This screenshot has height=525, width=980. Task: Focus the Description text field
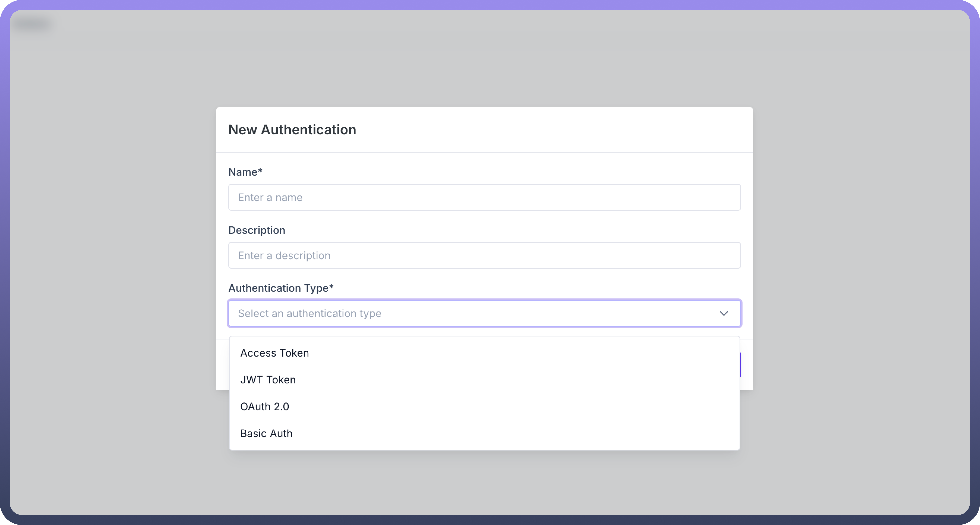pos(484,256)
